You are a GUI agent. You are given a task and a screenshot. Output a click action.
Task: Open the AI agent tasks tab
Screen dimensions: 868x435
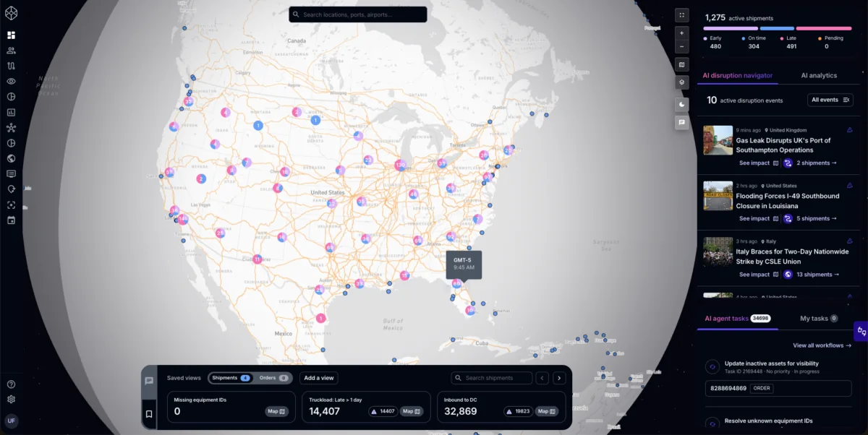click(x=737, y=318)
